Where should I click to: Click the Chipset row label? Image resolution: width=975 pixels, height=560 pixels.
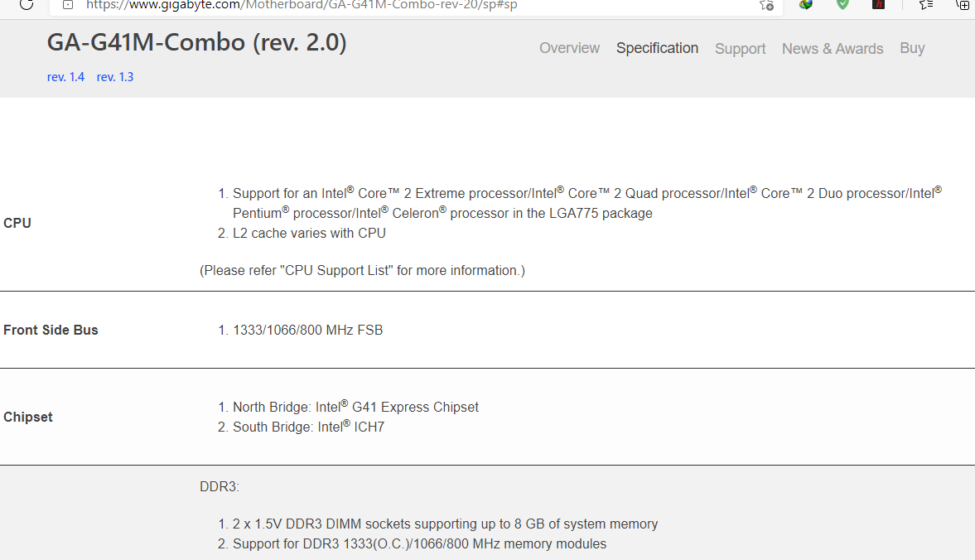click(28, 417)
